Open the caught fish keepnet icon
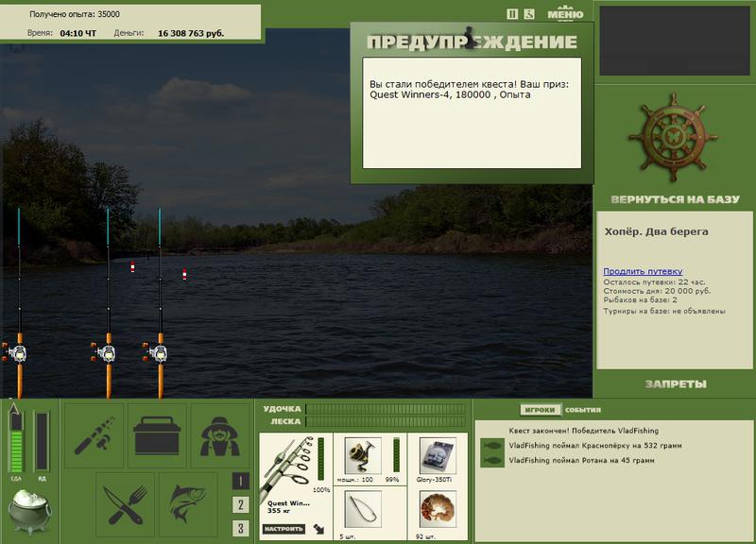The width and height of the screenshot is (756, 544). (x=188, y=504)
